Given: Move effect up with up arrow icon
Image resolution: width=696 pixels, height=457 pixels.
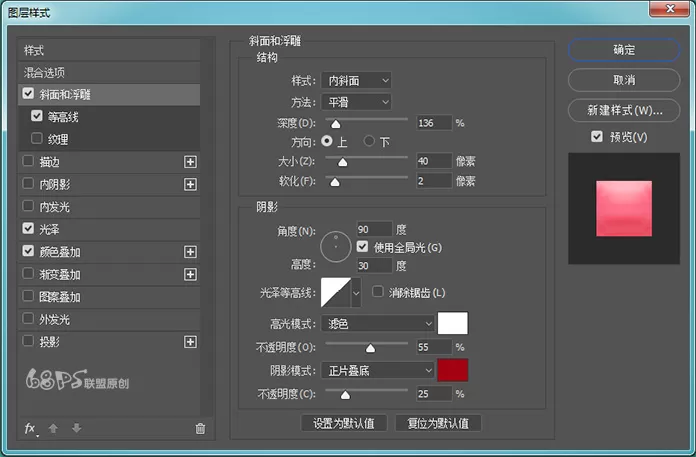Looking at the screenshot, I should 53,429.
